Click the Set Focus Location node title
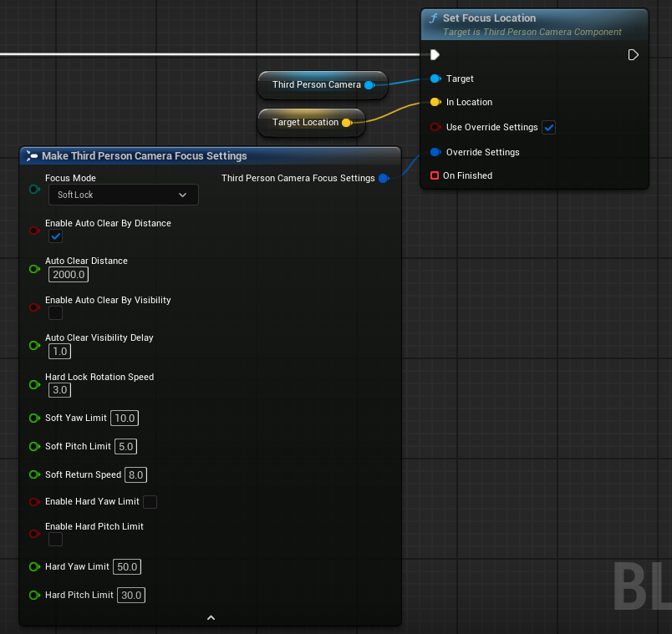The width and height of the screenshot is (672, 634). pyautogui.click(x=489, y=18)
